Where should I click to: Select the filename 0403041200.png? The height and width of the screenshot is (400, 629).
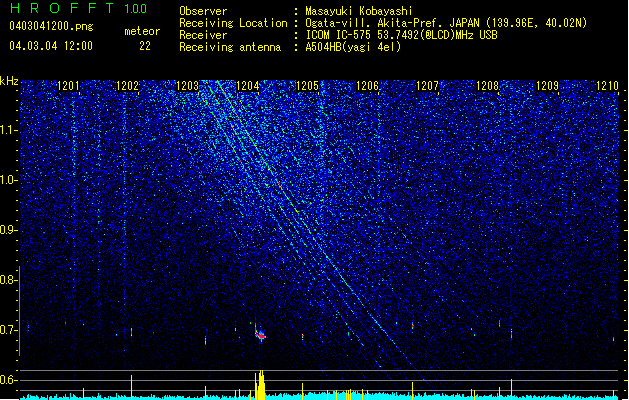(x=51, y=26)
